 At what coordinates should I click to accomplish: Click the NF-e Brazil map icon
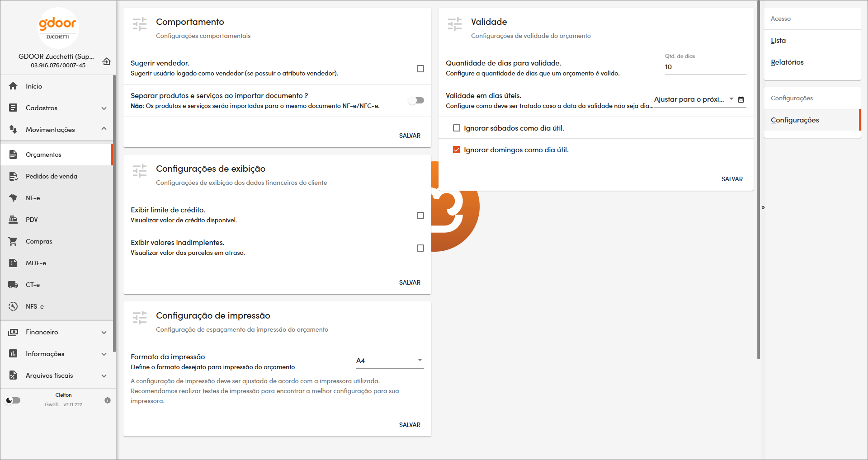point(13,198)
